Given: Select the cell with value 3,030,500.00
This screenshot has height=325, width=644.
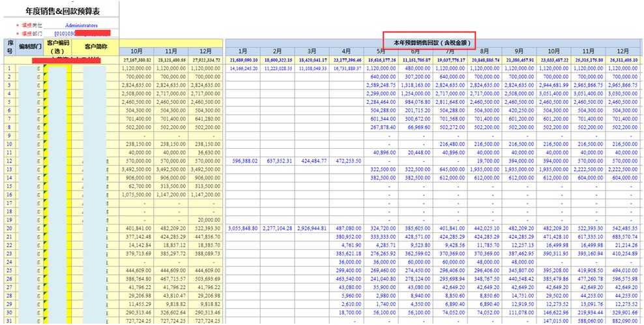Looking at the screenshot, I should pyautogui.click(x=622, y=94).
